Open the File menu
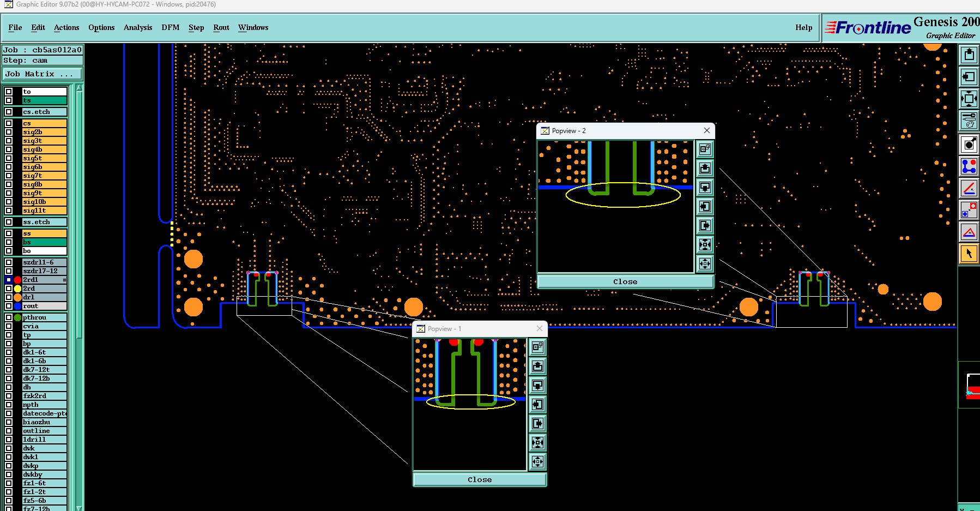 tap(15, 27)
